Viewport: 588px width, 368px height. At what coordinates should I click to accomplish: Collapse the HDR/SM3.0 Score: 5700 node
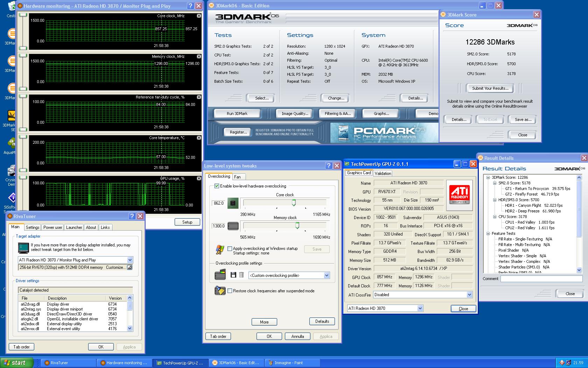pyautogui.click(x=495, y=200)
